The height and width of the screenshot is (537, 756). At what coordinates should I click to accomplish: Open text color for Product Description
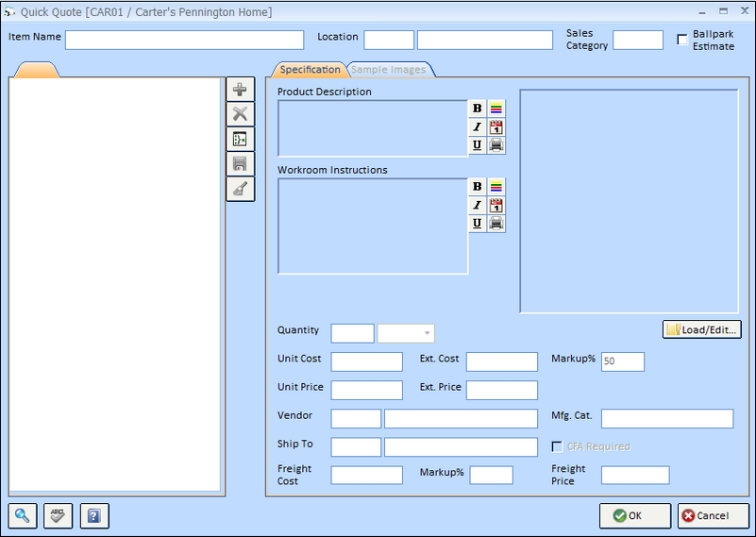496,109
